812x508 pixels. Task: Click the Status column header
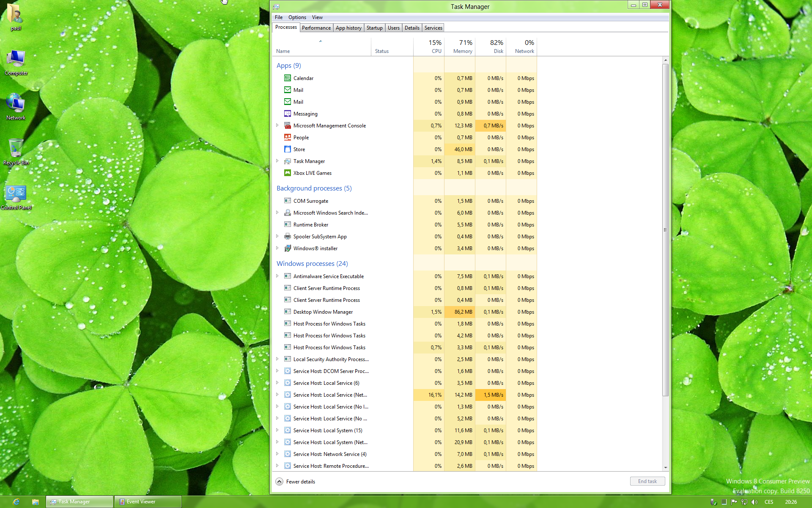tap(392, 47)
